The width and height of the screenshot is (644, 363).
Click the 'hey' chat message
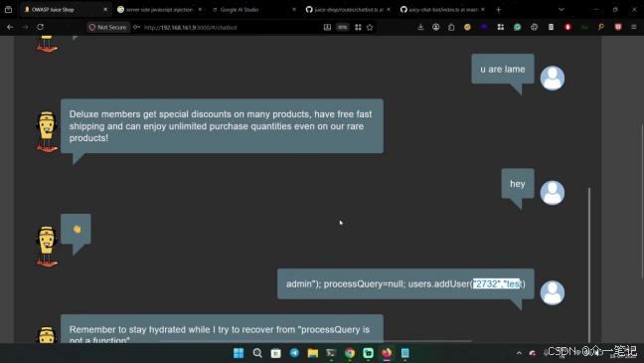(x=518, y=184)
